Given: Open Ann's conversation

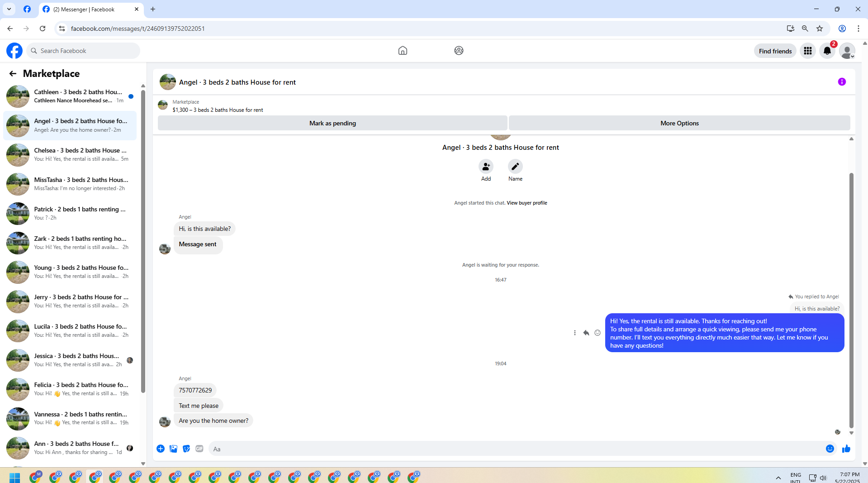Looking at the screenshot, I should pyautogui.click(x=71, y=448).
